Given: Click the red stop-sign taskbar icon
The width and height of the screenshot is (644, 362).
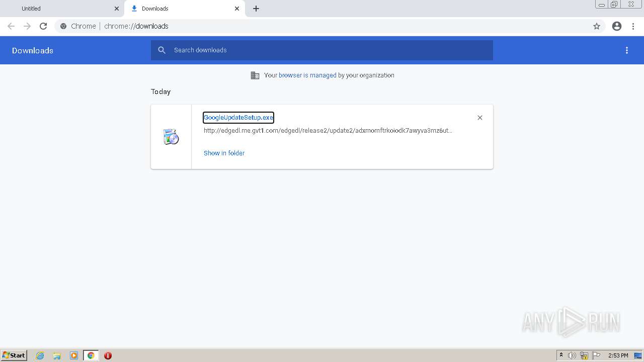Looking at the screenshot, I should (108, 355).
